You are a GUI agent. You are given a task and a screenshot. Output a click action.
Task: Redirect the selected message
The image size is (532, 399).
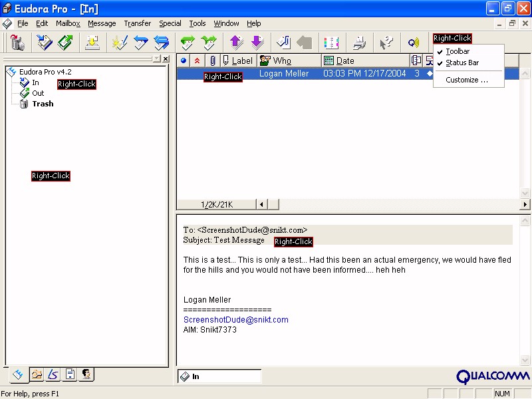tap(208, 43)
